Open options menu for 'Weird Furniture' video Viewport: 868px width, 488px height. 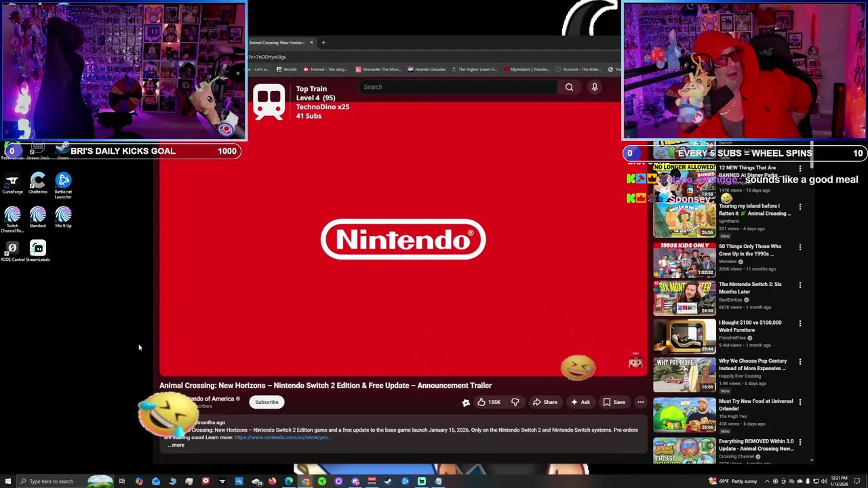[x=800, y=323]
